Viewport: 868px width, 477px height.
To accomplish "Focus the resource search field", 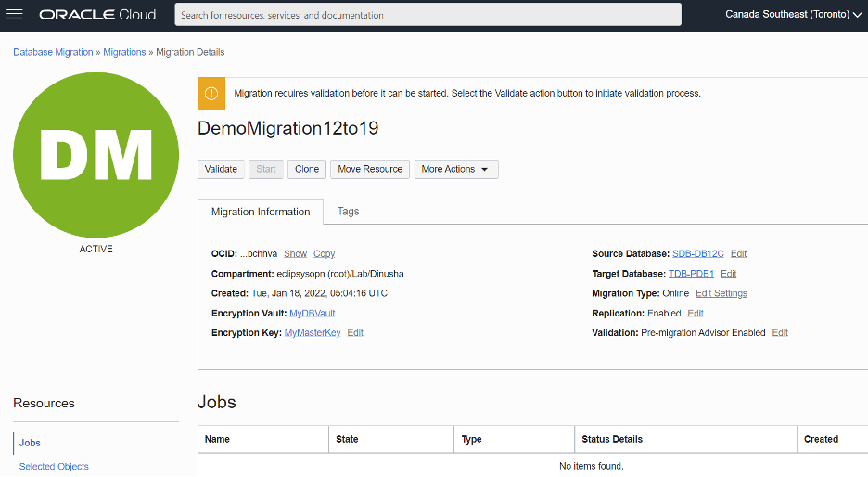I will pyautogui.click(x=428, y=15).
